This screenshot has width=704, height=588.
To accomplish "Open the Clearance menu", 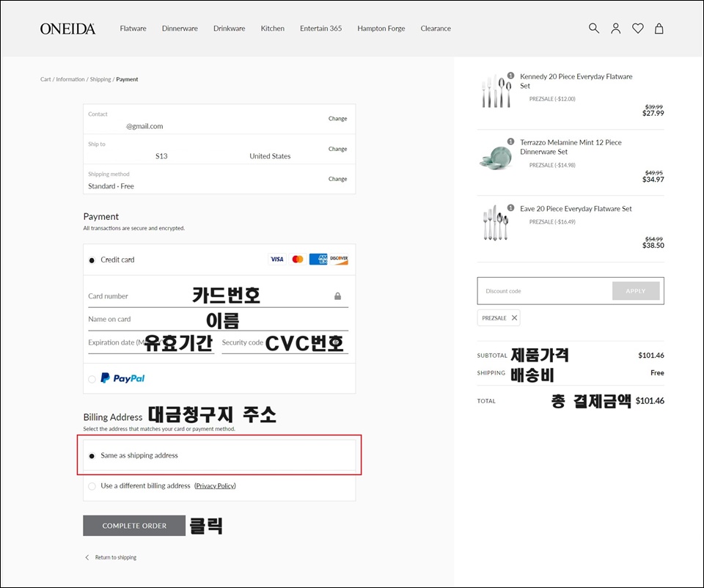I will [436, 29].
